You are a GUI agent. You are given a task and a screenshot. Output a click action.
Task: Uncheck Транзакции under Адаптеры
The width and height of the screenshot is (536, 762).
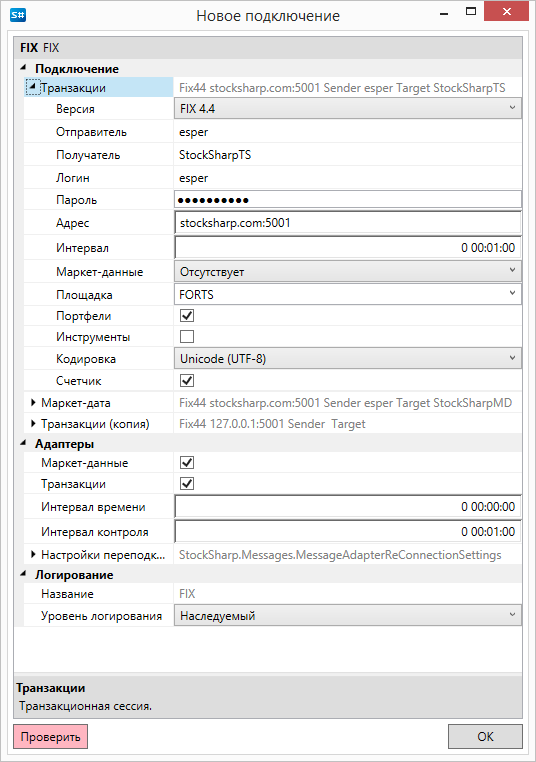pyautogui.click(x=187, y=484)
